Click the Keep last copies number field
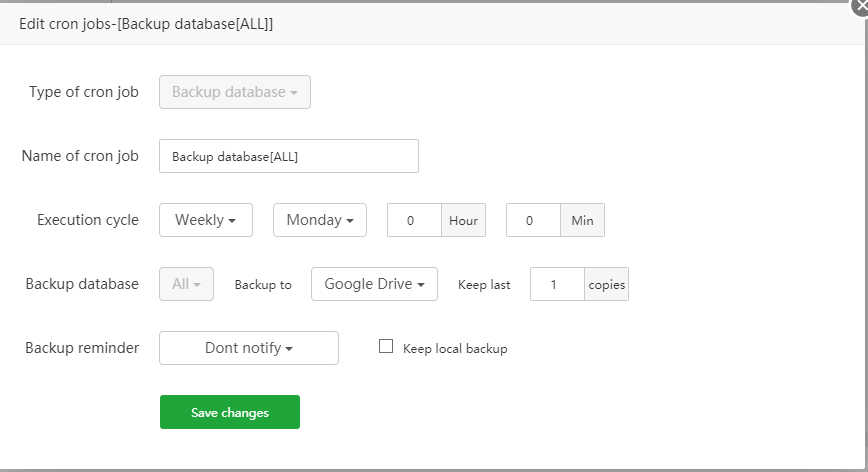 (557, 284)
